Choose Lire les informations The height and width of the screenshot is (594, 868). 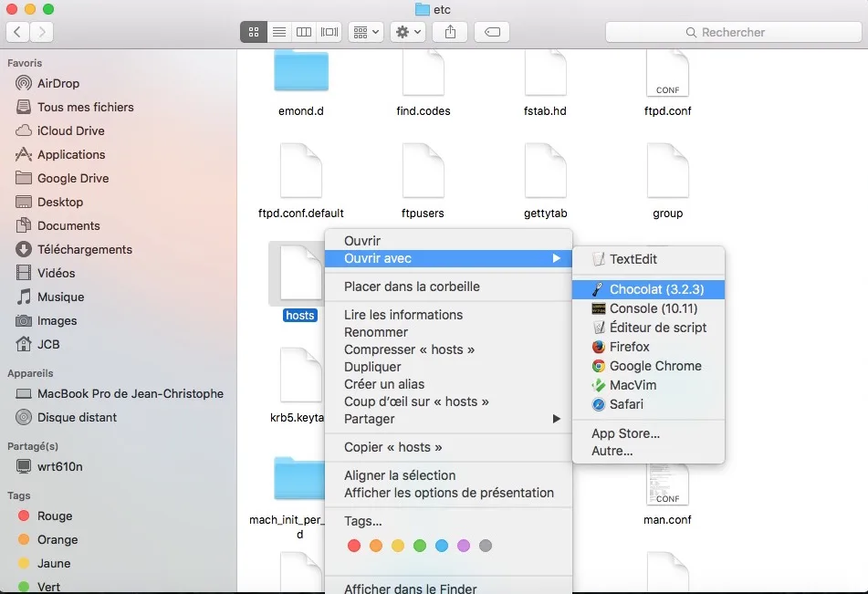448,315
